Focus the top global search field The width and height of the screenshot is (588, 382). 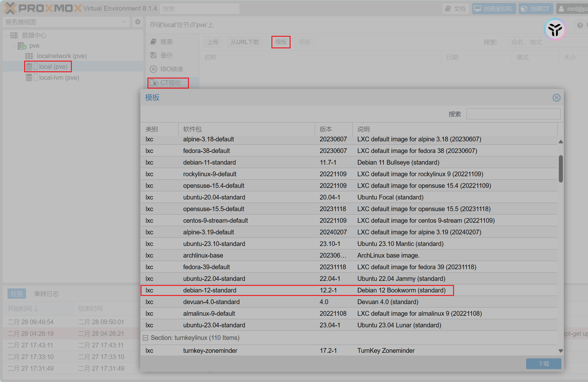[200, 9]
